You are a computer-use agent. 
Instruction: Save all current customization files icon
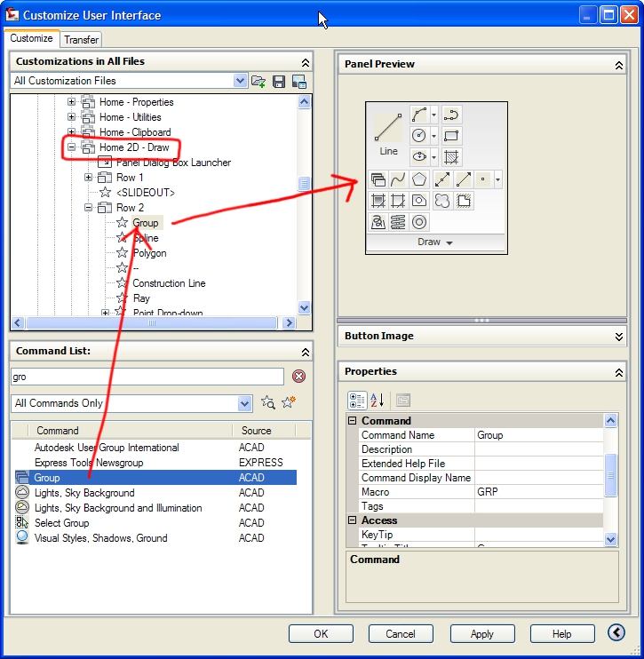pyautogui.click(x=279, y=82)
